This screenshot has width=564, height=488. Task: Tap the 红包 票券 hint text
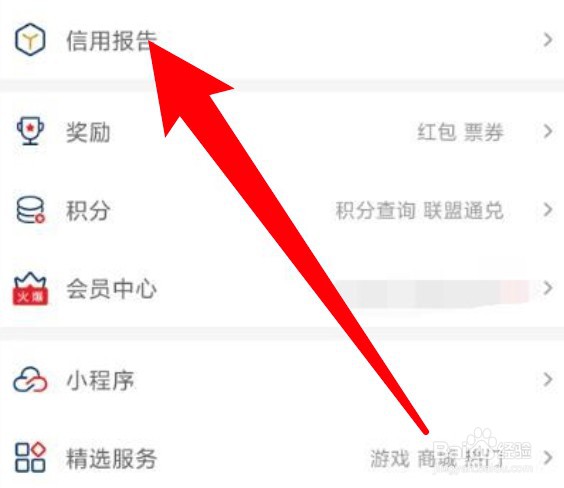pyautogui.click(x=460, y=132)
